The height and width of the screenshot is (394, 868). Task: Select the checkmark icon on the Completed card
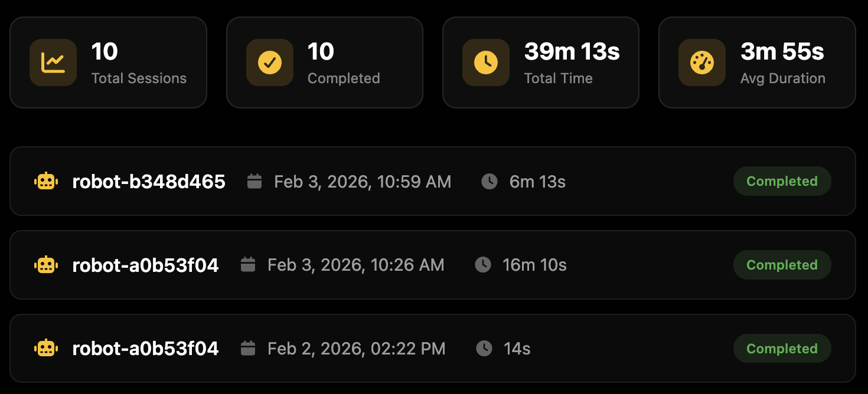[269, 62]
